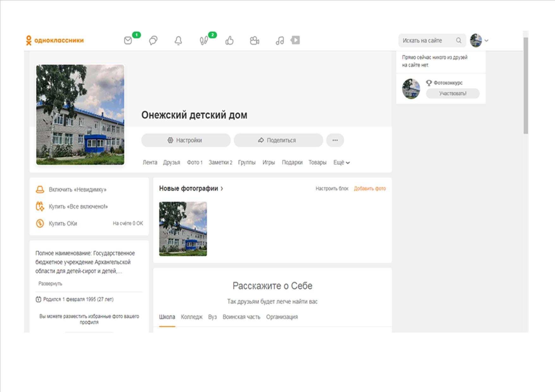Click the birthday date 'Родился 1 февраля 1995'
Screen dimensions: 555x392
tap(78, 299)
